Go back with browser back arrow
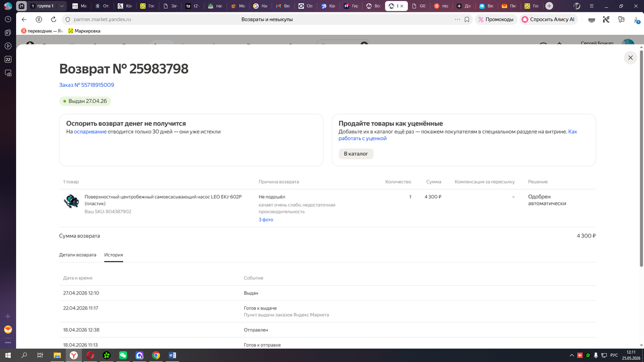Viewport: 644px width, 362px height. 24,19
